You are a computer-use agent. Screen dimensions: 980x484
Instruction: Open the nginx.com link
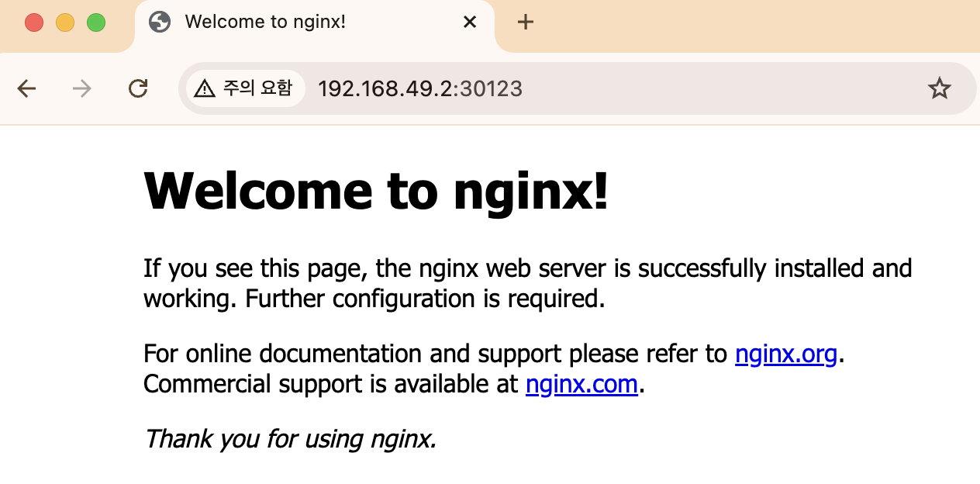click(x=581, y=384)
